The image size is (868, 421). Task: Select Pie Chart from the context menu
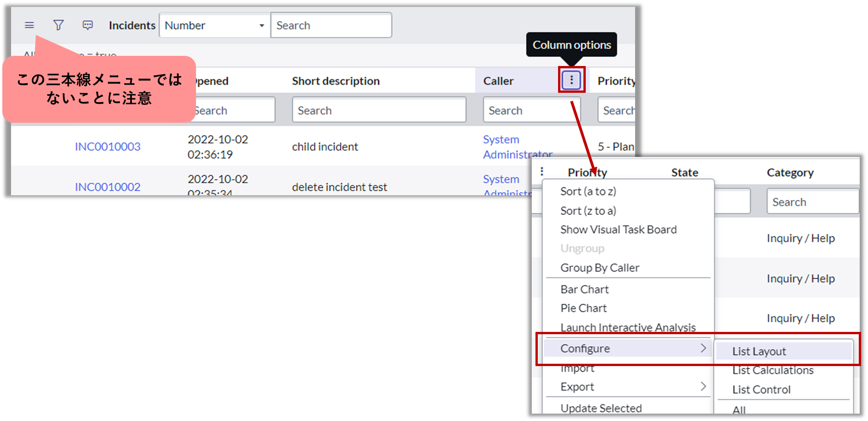[x=583, y=308]
